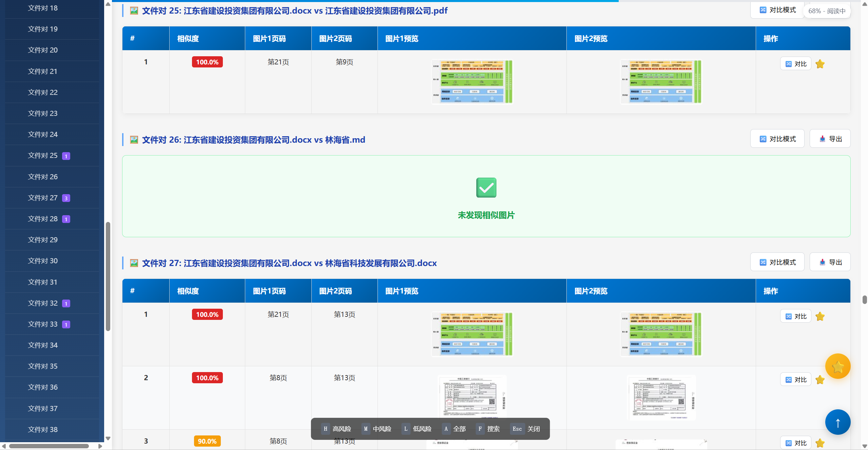Go to 文件对 19 in sidebar

point(52,29)
